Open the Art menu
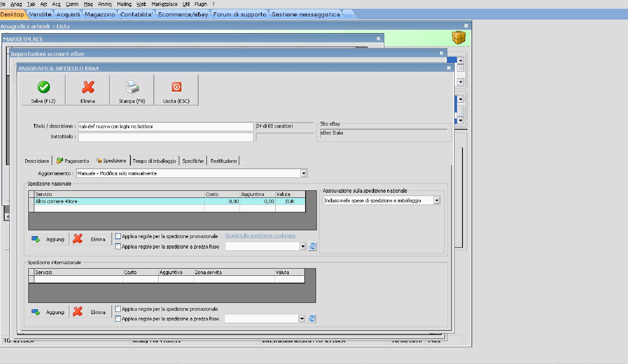The height and width of the screenshot is (364, 628). 44,4
